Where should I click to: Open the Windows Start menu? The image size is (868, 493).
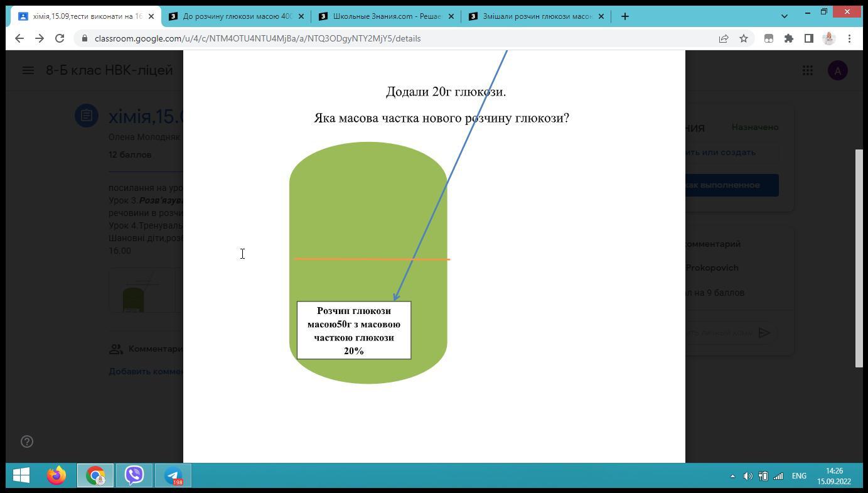point(21,475)
